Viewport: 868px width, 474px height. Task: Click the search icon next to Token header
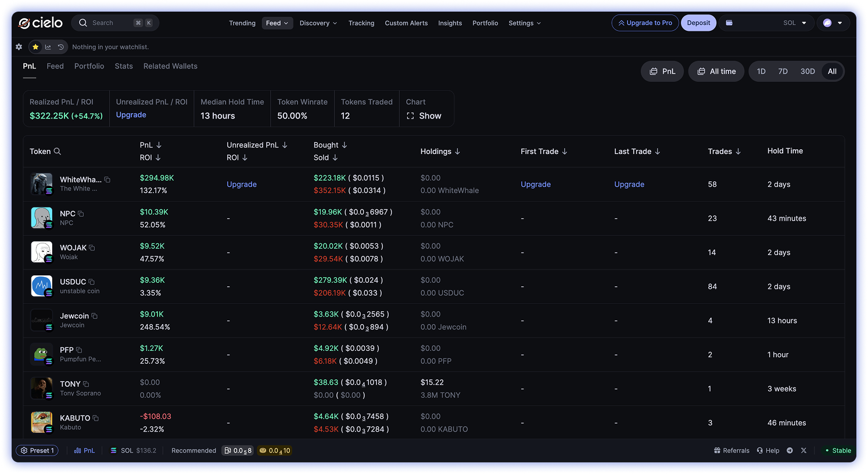coord(58,152)
